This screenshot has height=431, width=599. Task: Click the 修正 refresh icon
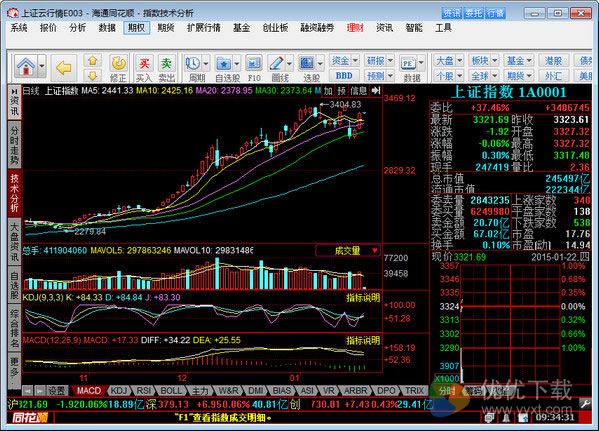coord(118,63)
